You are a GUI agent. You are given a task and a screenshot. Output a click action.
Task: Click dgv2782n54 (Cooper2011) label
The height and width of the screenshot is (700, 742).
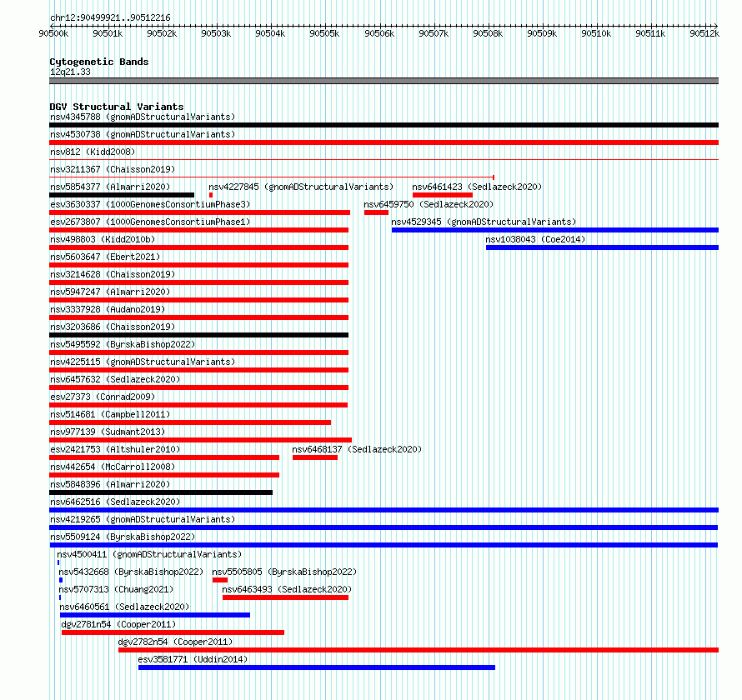coord(175,642)
